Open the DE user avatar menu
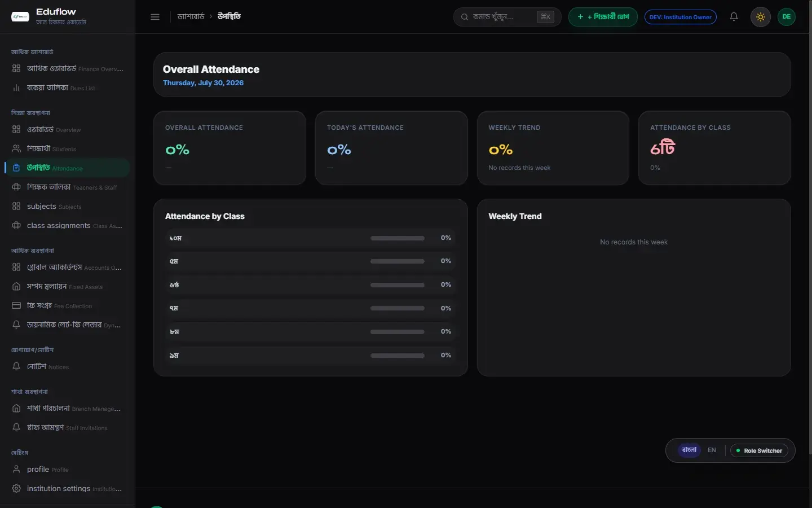Screen dimensions: 812x508 click(787, 17)
